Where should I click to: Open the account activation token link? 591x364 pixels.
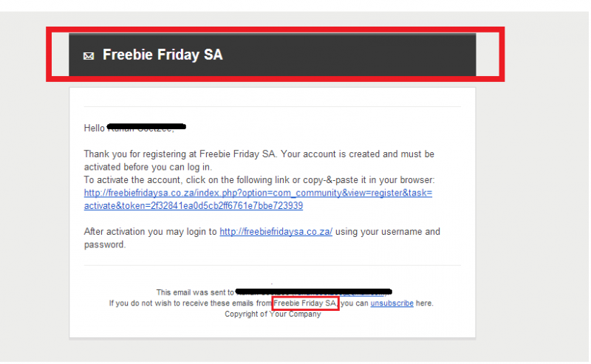pos(258,199)
